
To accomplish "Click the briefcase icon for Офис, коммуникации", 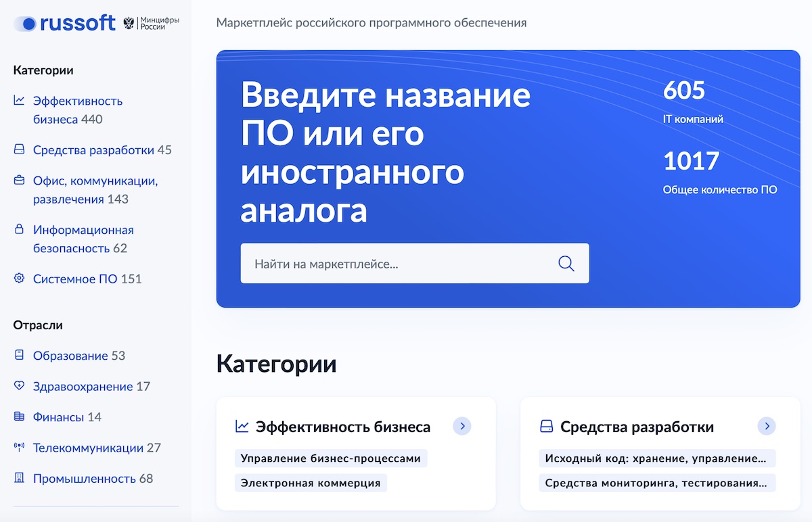I will [x=18, y=181].
